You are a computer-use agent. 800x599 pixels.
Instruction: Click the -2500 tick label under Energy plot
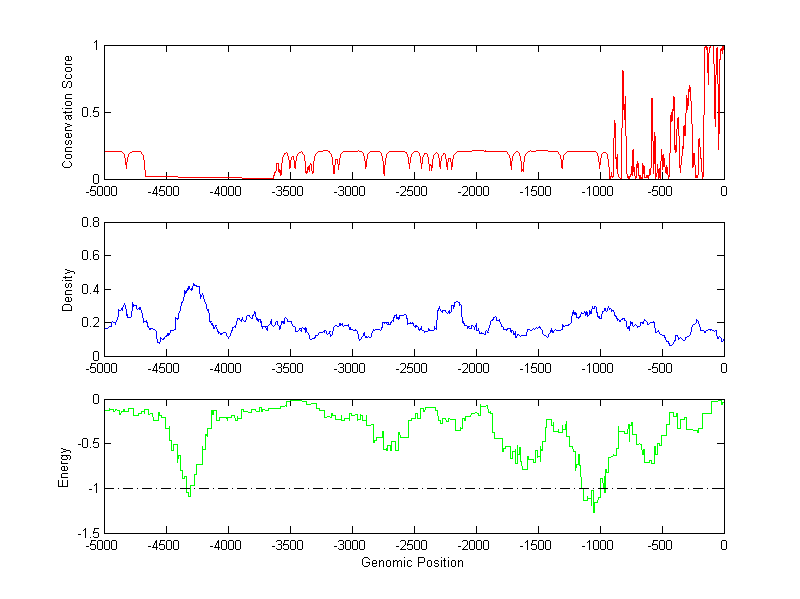click(413, 546)
